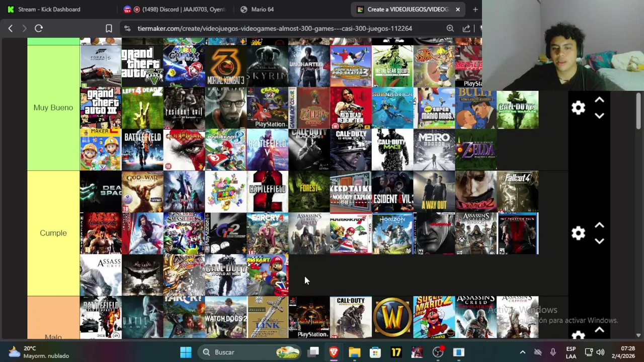Screen dimensions: 644x362
Task: Select the World of Warcraft cover
Action: point(392,317)
